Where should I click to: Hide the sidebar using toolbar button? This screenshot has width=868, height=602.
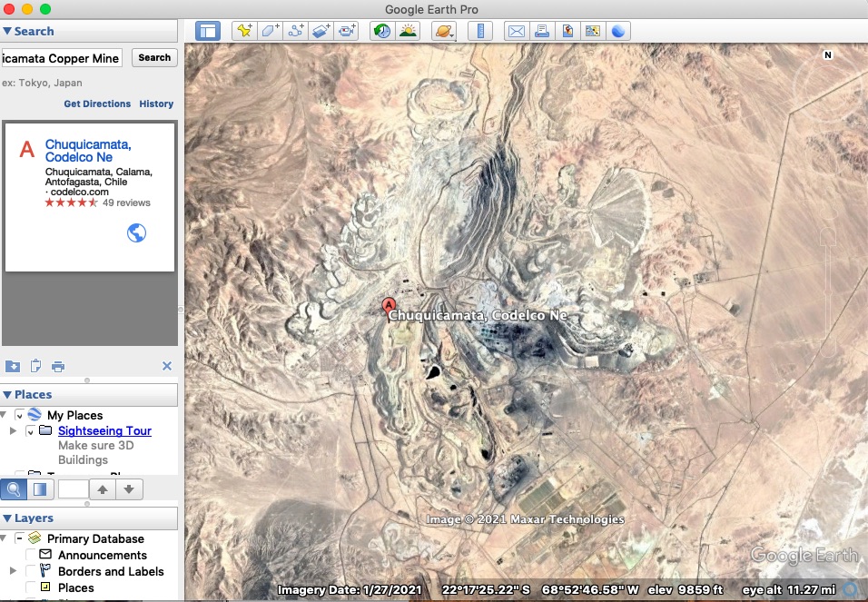coord(208,31)
